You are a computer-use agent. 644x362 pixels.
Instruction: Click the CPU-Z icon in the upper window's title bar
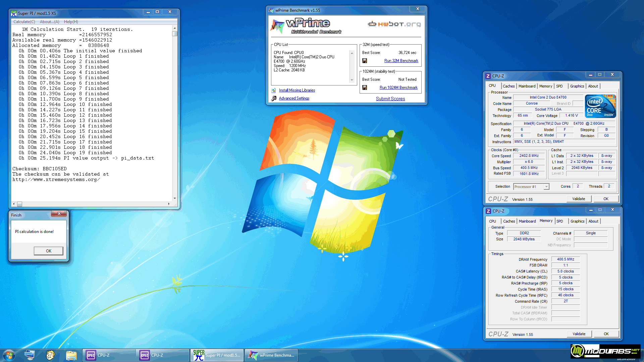tap(488, 76)
